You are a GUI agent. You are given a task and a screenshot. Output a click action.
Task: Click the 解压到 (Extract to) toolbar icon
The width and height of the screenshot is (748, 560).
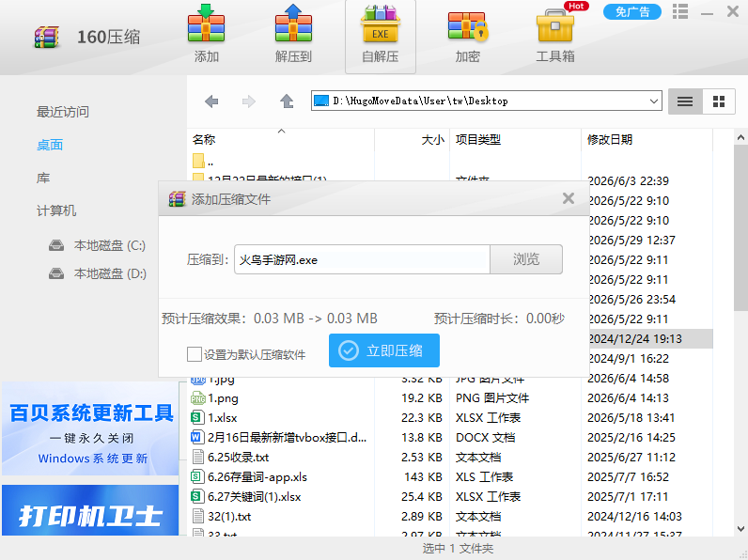point(293,34)
